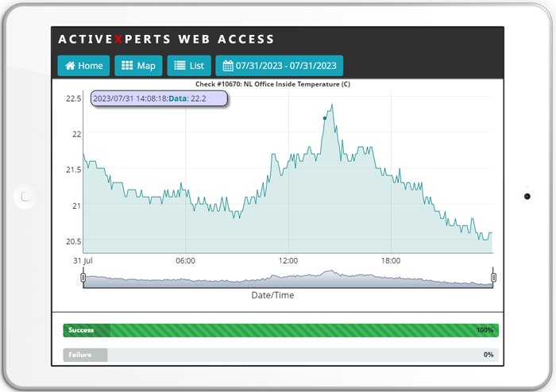
Task: Click the 06:00 x-axis label
Action: point(185,260)
